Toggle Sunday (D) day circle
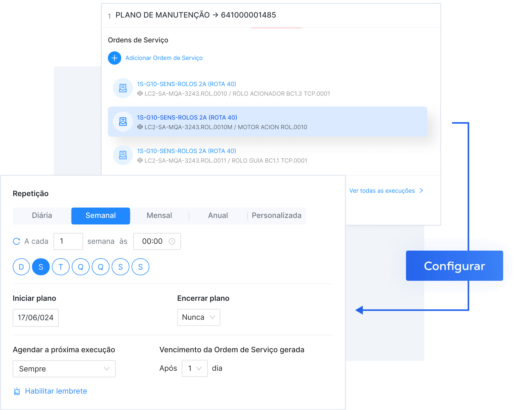Viewport: 532px width, 410px height. 21,267
